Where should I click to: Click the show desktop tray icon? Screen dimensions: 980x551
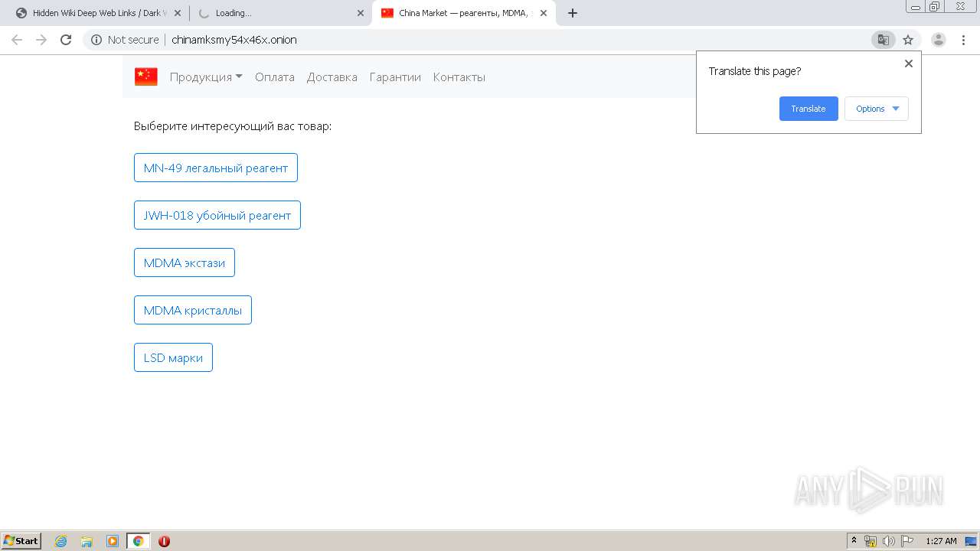point(972,541)
